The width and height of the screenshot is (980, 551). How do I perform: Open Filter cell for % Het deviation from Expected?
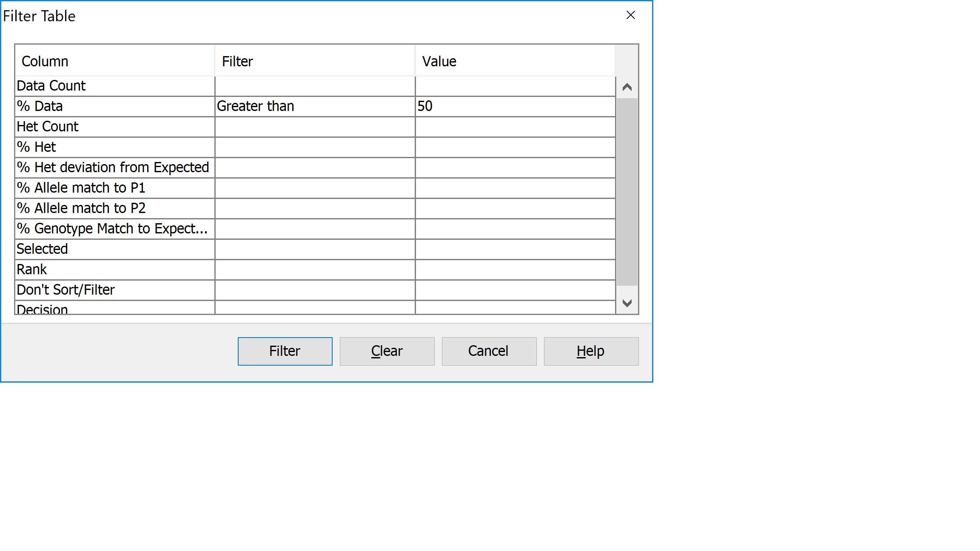(x=315, y=168)
